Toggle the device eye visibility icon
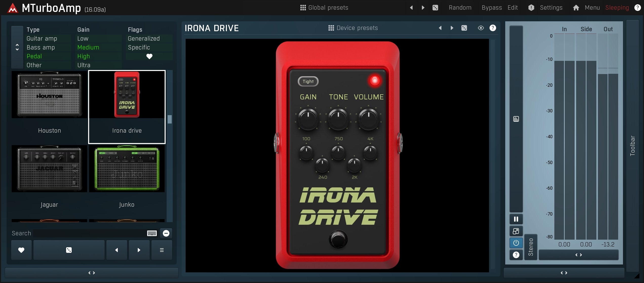Image resolution: width=644 pixels, height=283 pixels. pos(481,28)
